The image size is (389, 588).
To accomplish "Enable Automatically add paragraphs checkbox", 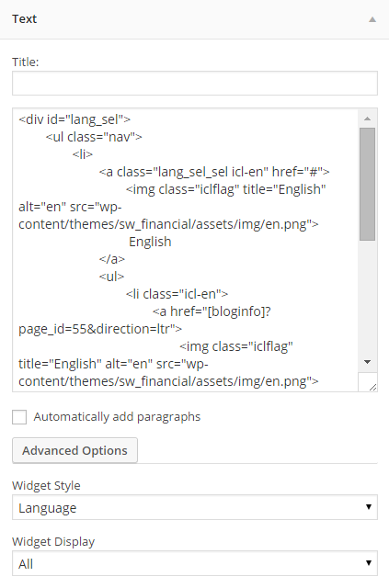I will 19,417.
